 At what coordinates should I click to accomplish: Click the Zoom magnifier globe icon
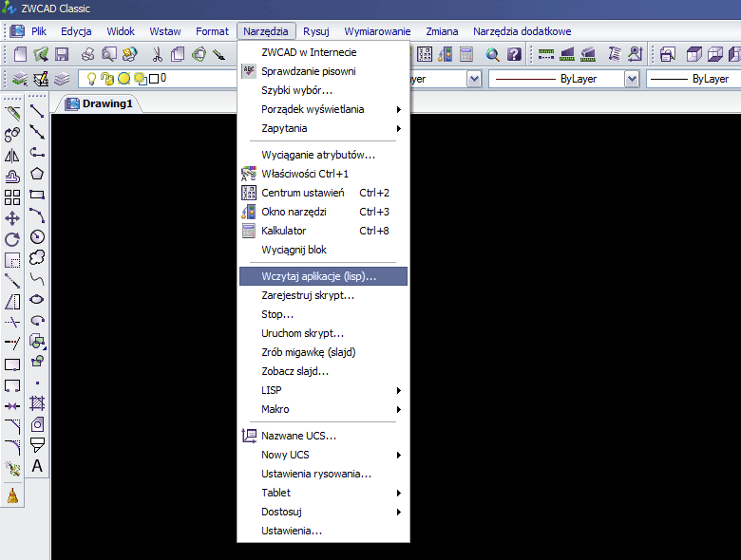click(492, 54)
